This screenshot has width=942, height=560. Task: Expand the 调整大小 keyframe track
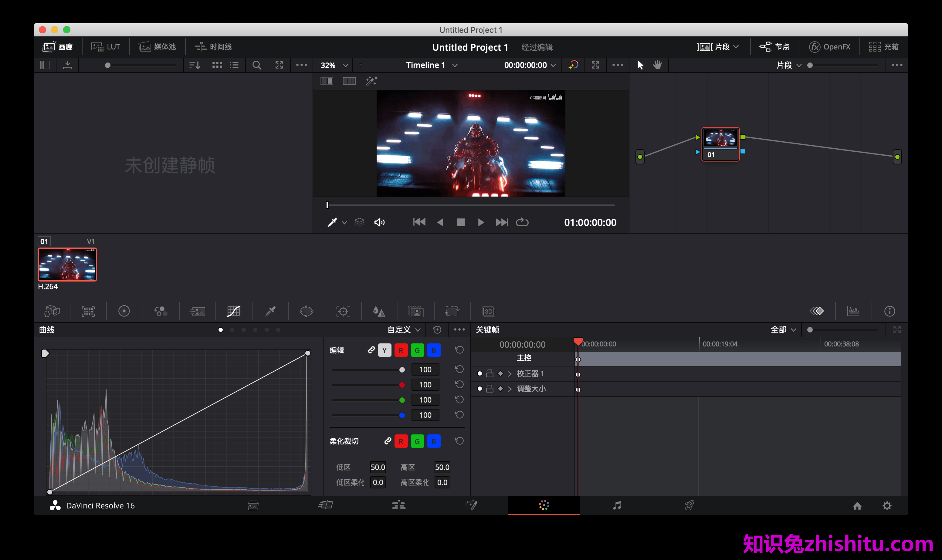510,389
